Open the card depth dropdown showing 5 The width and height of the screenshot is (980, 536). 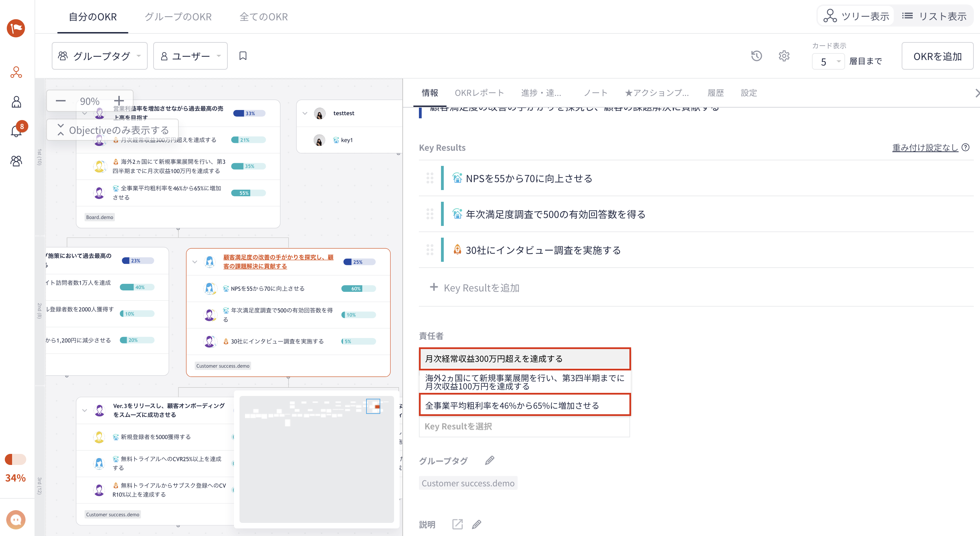point(828,62)
